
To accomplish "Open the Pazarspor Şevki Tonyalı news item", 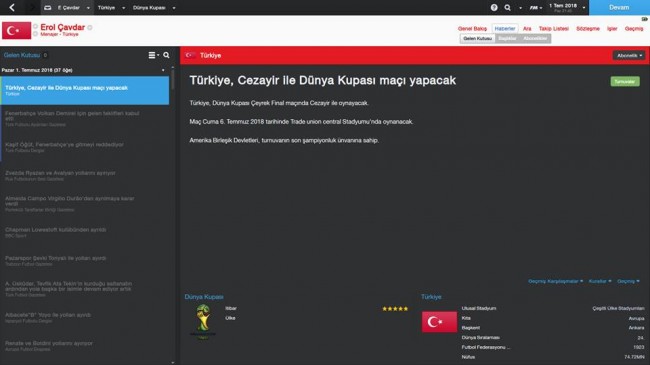I will coord(85,260).
